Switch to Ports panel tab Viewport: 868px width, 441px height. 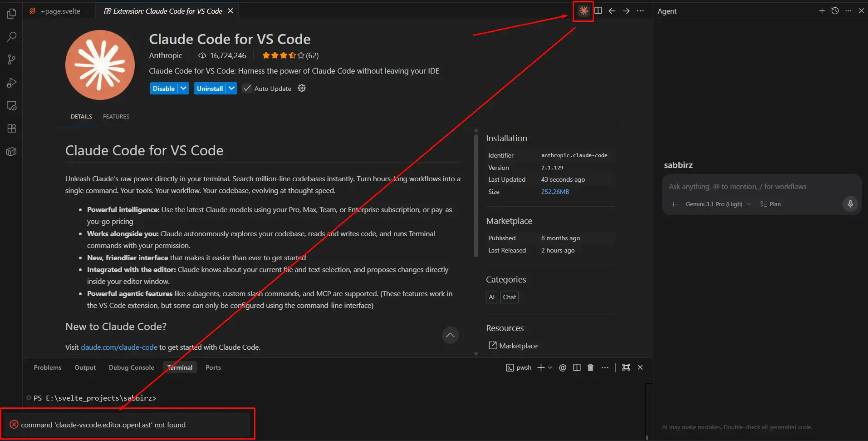[213, 367]
